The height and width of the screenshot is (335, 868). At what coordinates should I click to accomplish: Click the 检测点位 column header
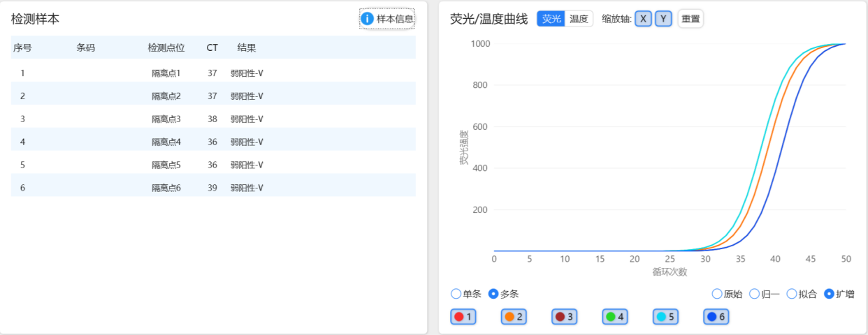pyautogui.click(x=166, y=48)
